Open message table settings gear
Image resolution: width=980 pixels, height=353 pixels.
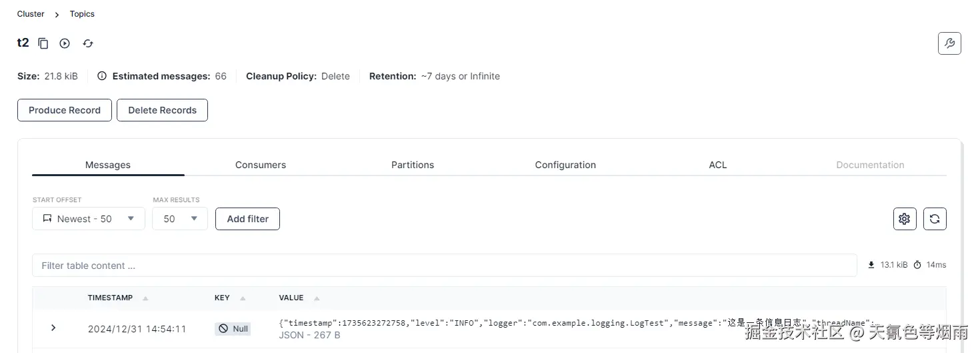pos(905,219)
